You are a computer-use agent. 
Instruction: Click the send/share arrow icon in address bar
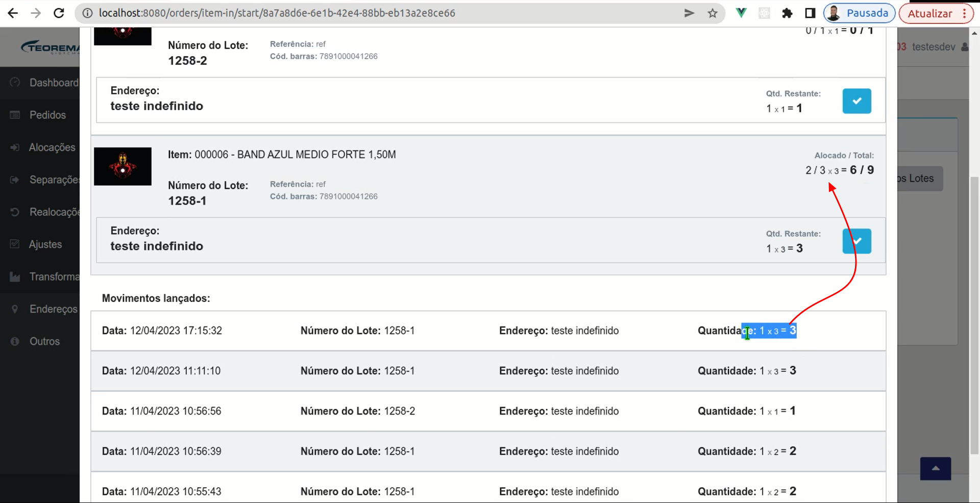[x=689, y=13]
